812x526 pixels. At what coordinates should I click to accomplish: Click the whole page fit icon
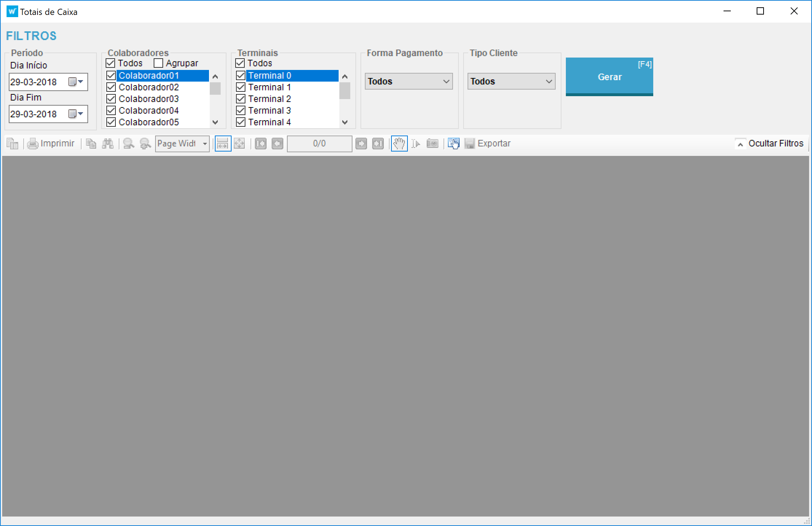pyautogui.click(x=239, y=144)
